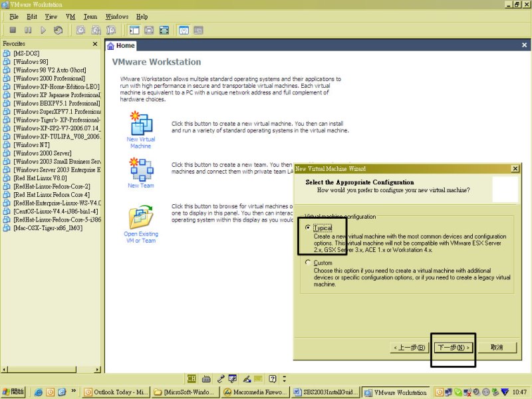The image size is (532, 399).
Task: Select the Custom configuration radio button
Action: click(x=308, y=262)
